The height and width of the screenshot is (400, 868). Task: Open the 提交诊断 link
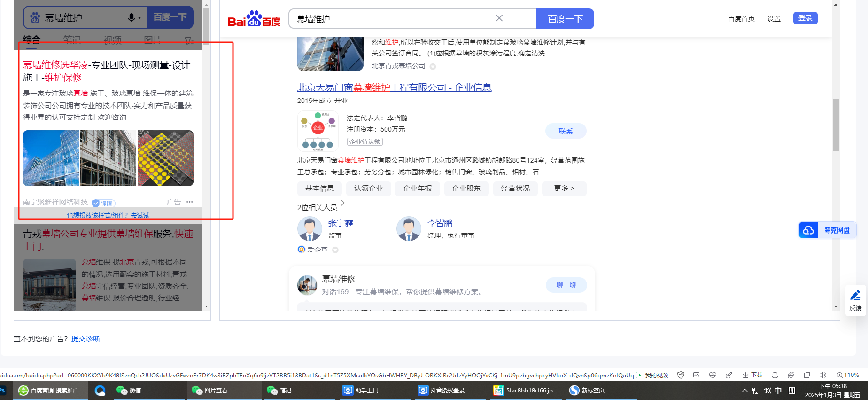point(86,339)
